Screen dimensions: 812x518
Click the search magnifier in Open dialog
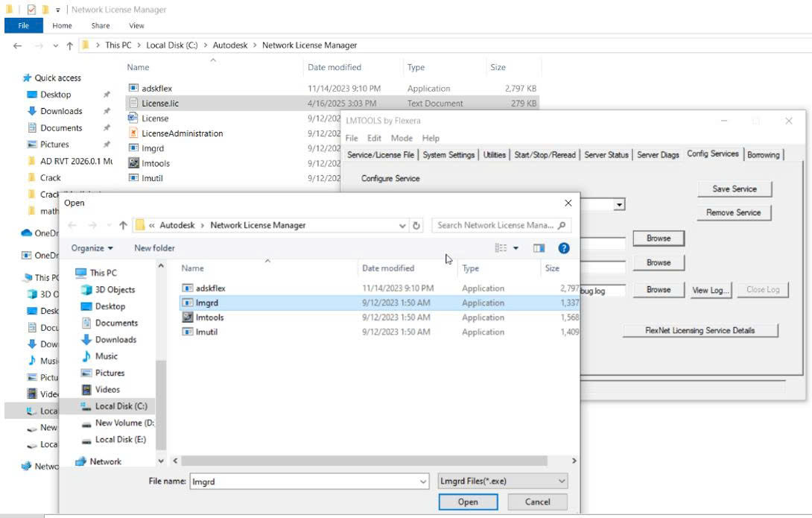pyautogui.click(x=562, y=225)
